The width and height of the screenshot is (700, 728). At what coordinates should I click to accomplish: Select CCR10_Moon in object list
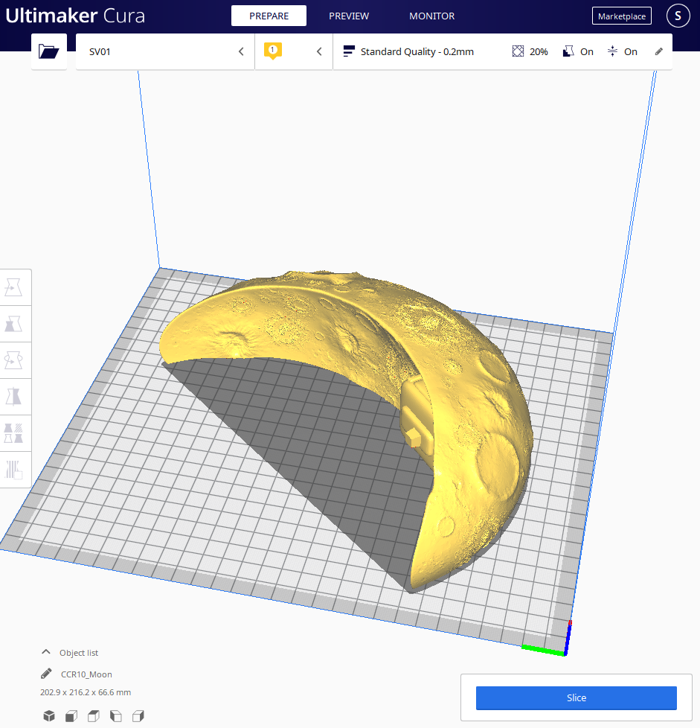(x=86, y=674)
